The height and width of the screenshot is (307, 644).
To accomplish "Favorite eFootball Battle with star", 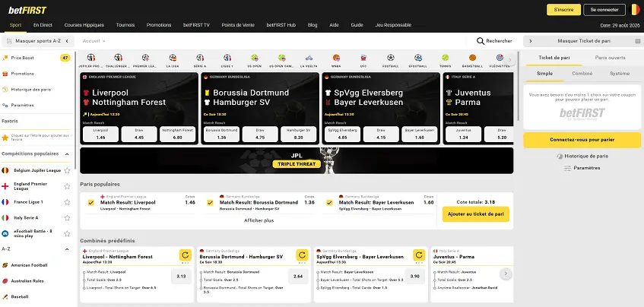I will (67, 233).
